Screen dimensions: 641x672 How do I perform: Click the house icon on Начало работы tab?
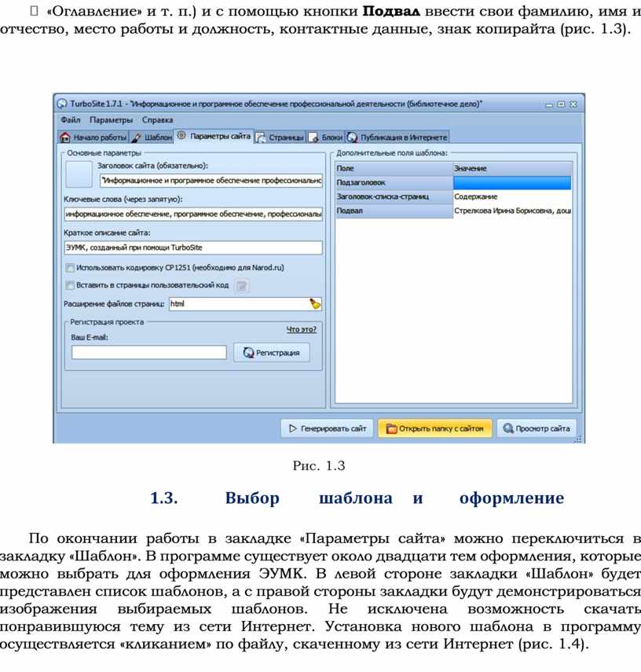click(65, 137)
